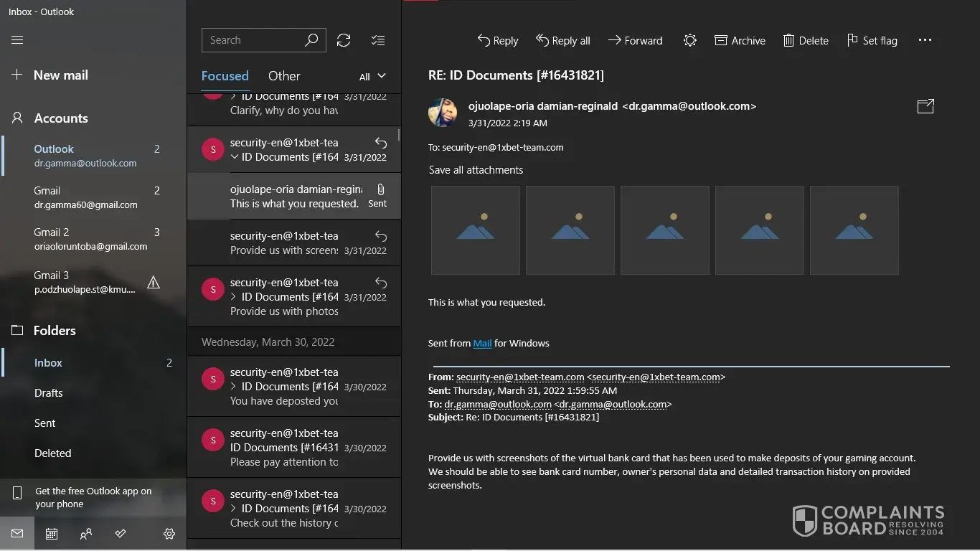Image resolution: width=980 pixels, height=551 pixels.
Task: Open message in new window icon
Action: pos(925,106)
